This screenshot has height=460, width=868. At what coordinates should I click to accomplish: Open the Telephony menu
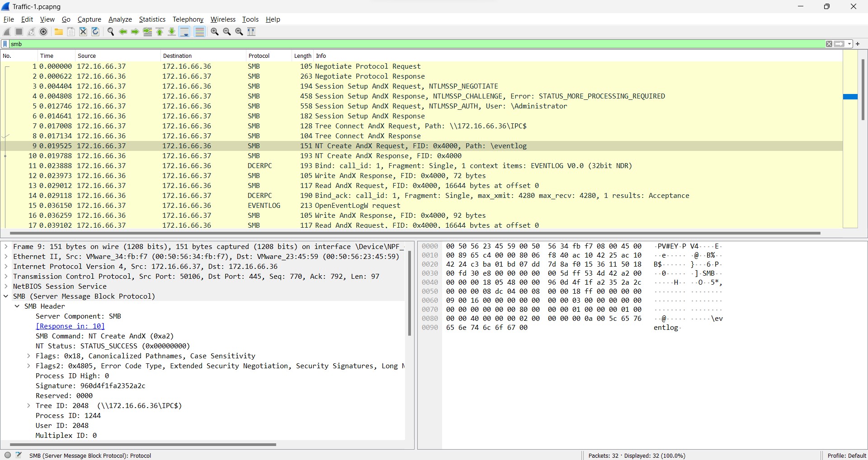point(188,19)
